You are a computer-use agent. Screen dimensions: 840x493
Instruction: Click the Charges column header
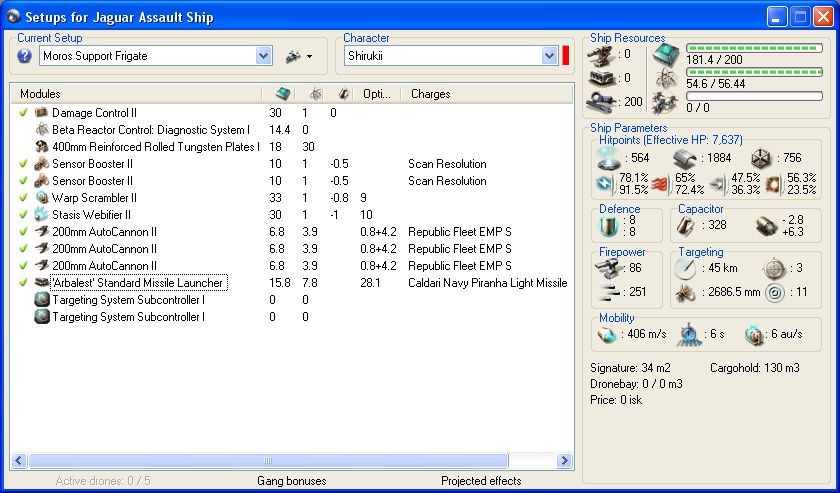(x=430, y=94)
